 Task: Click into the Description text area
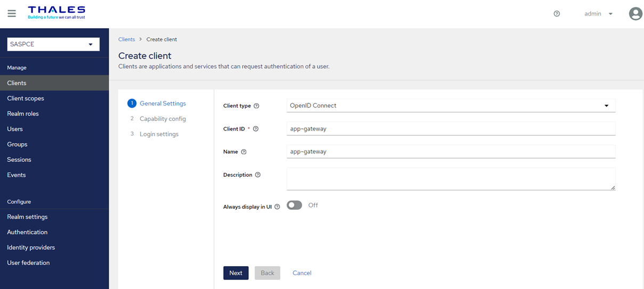(451, 179)
